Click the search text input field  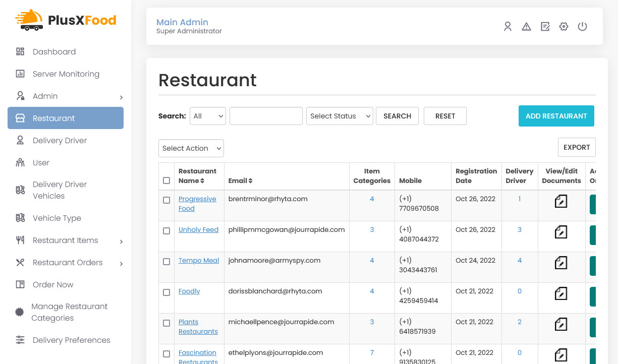click(266, 116)
